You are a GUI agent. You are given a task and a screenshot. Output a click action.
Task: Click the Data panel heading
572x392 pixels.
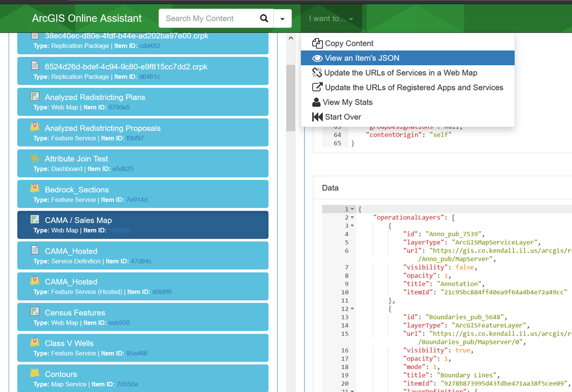[x=330, y=188]
